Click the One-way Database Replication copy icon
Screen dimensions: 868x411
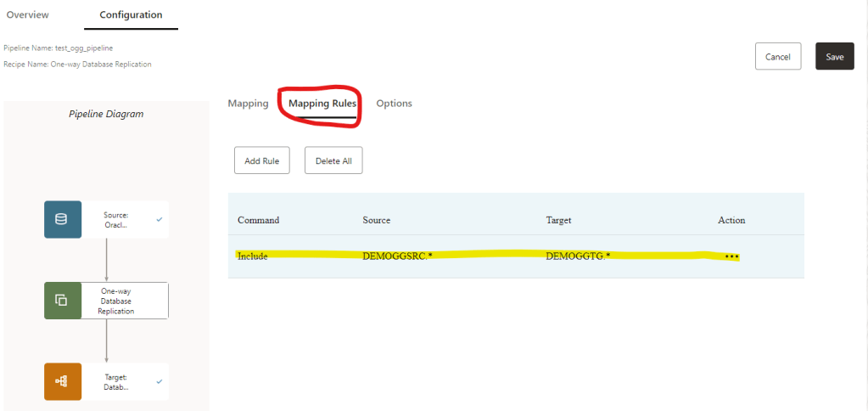tap(62, 300)
